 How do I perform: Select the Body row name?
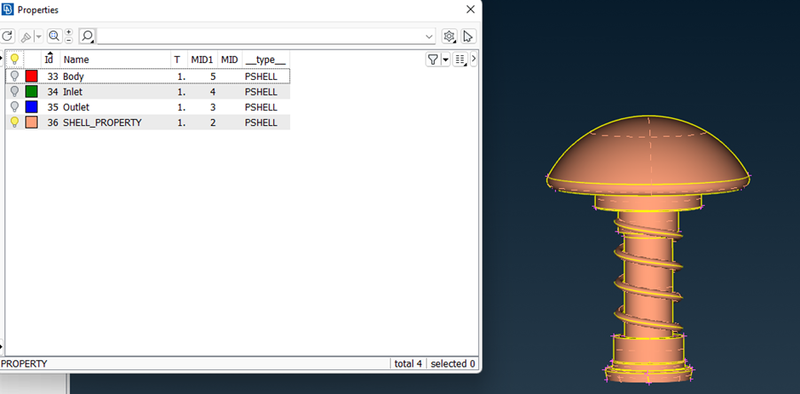click(73, 77)
